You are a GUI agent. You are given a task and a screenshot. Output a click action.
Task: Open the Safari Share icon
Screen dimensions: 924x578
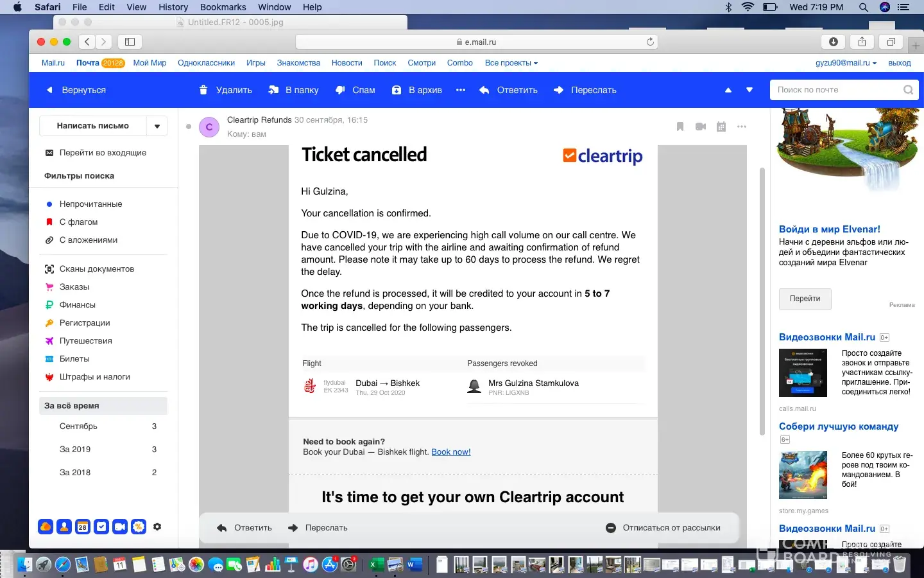862,42
